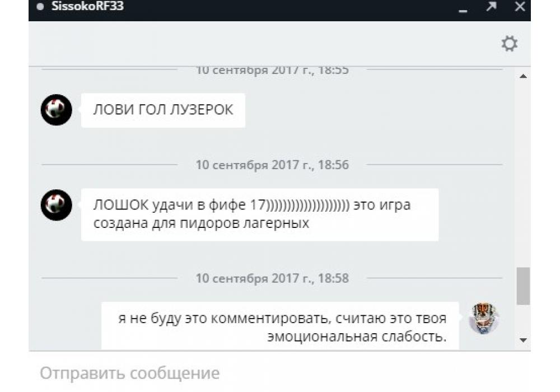Image resolution: width=560 pixels, height=392 pixels.
Task: Close the SissokoRF33 chat window
Action: [x=520, y=6]
